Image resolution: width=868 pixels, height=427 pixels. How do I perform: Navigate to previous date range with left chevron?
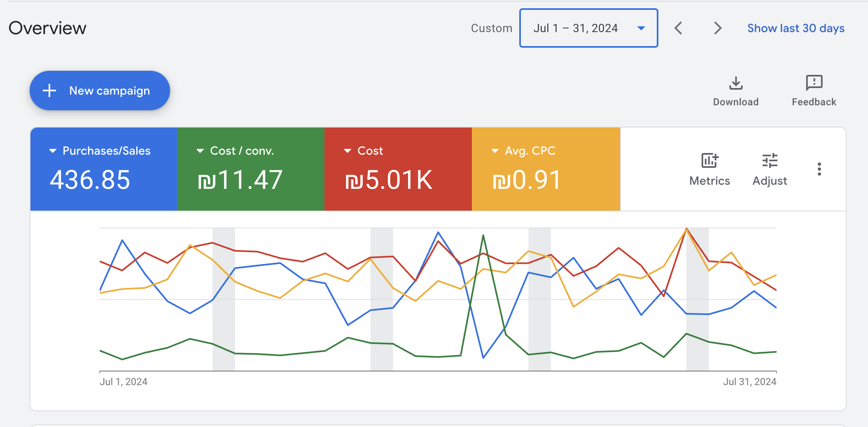[679, 28]
